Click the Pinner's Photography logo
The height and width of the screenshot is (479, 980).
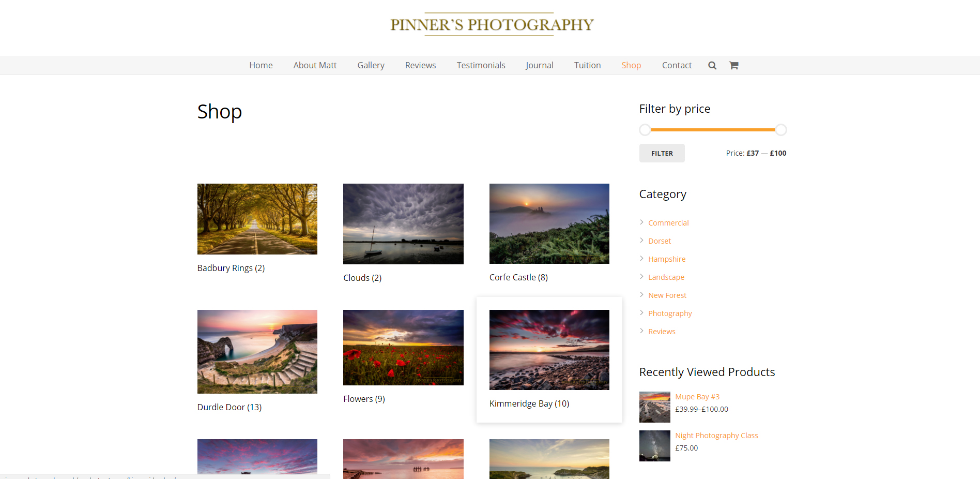click(x=492, y=24)
